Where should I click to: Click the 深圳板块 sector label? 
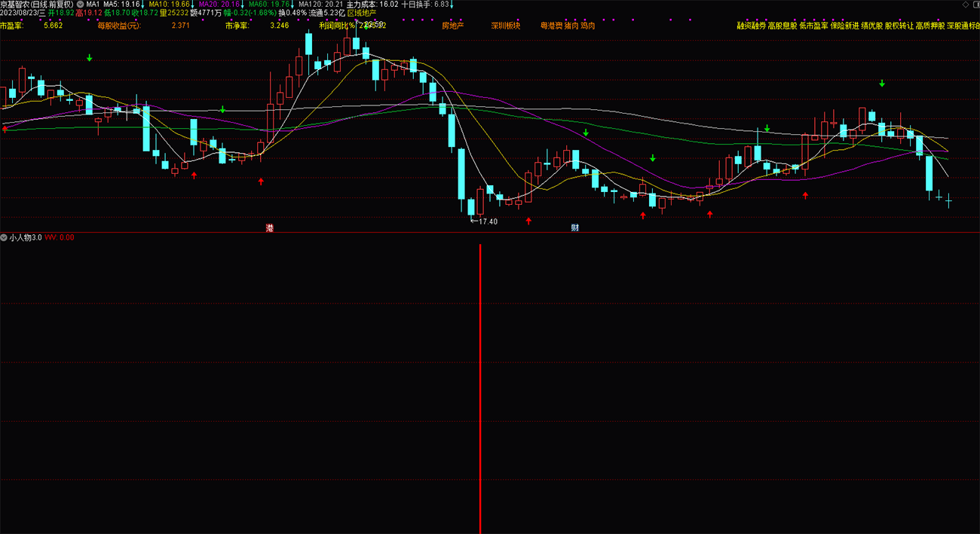coord(506,26)
